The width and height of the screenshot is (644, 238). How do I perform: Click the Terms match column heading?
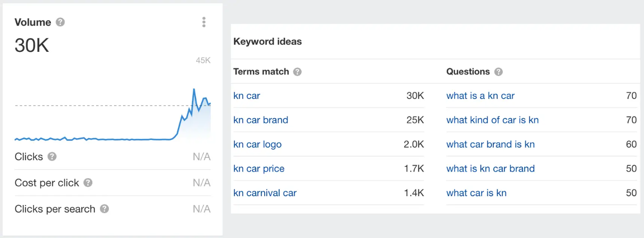pyautogui.click(x=261, y=72)
